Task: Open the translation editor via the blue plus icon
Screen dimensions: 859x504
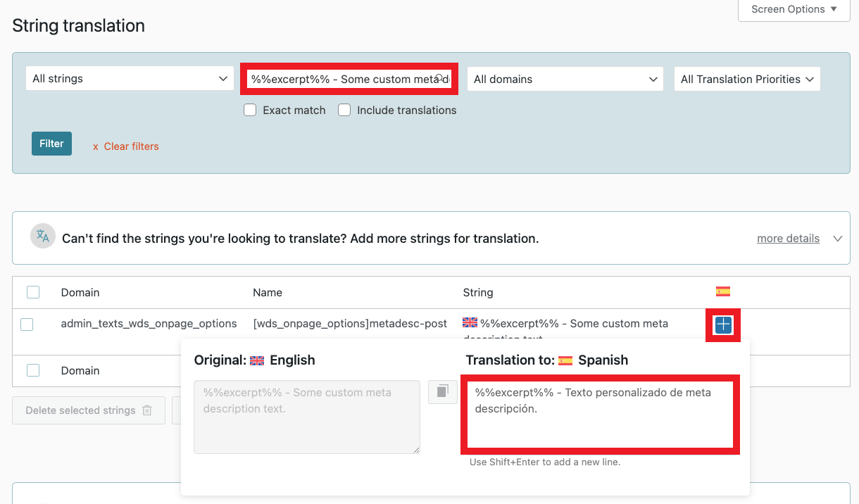Action: point(723,325)
